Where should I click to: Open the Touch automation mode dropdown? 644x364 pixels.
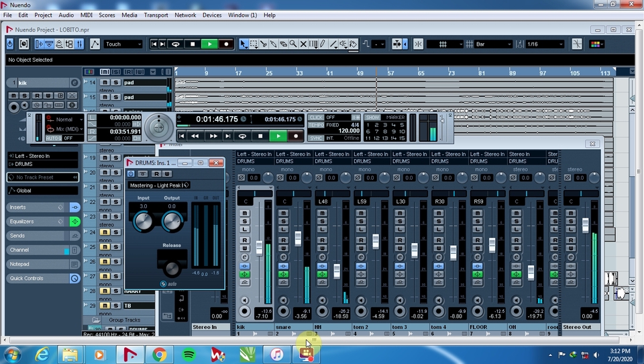(123, 44)
